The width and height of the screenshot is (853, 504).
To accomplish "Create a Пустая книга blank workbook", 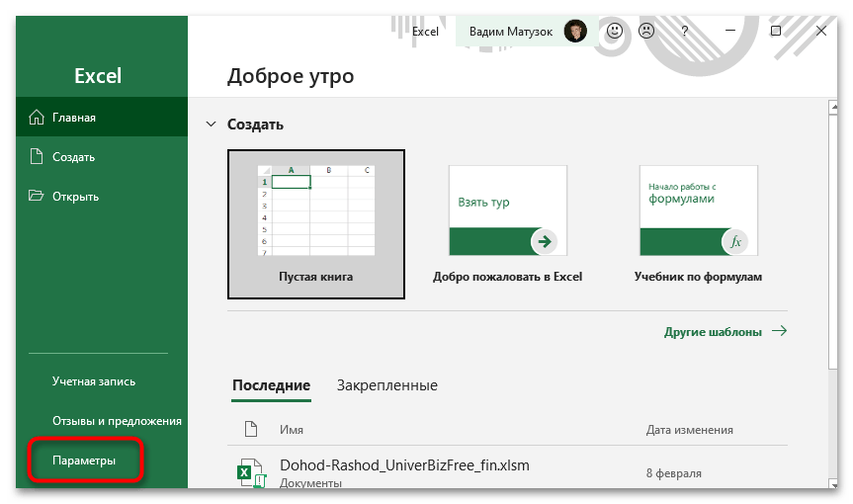I will [315, 223].
